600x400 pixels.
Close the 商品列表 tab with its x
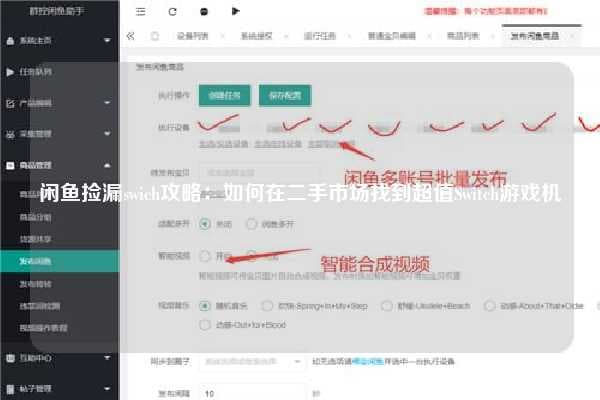point(493,36)
